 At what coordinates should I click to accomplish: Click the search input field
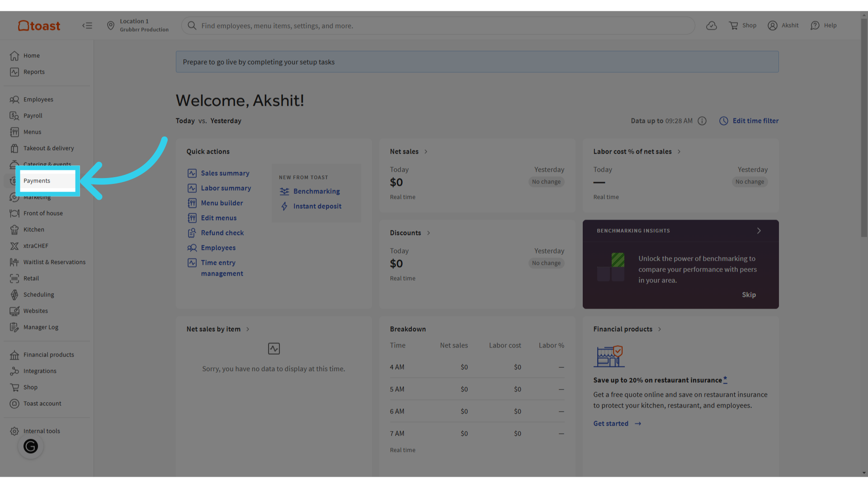[x=438, y=26]
